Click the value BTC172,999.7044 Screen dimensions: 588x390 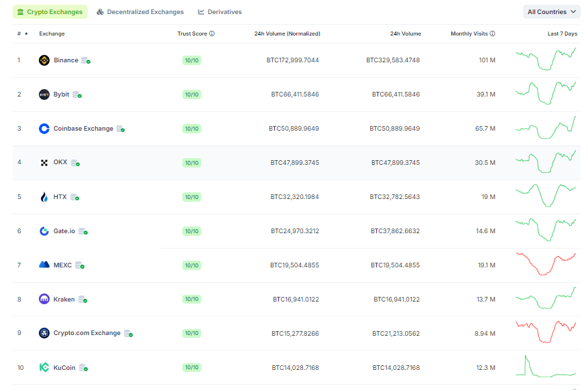point(292,60)
